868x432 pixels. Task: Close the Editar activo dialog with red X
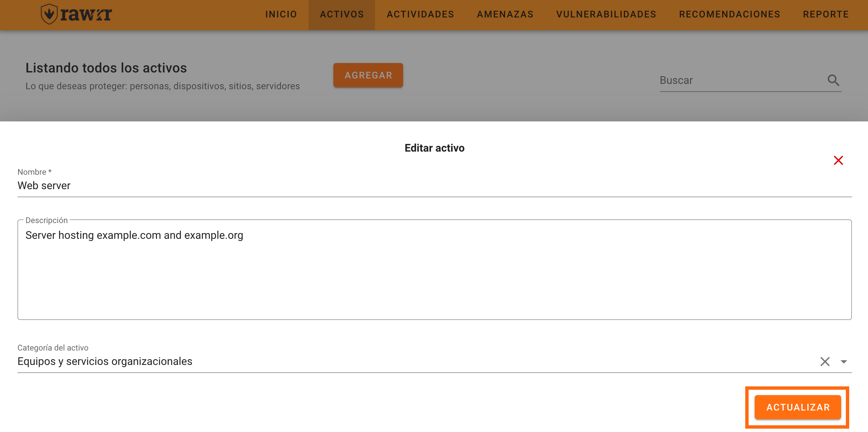838,160
